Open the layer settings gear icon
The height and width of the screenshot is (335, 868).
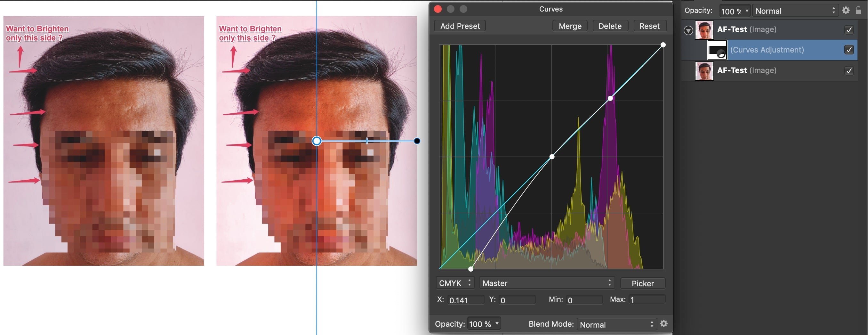(845, 11)
